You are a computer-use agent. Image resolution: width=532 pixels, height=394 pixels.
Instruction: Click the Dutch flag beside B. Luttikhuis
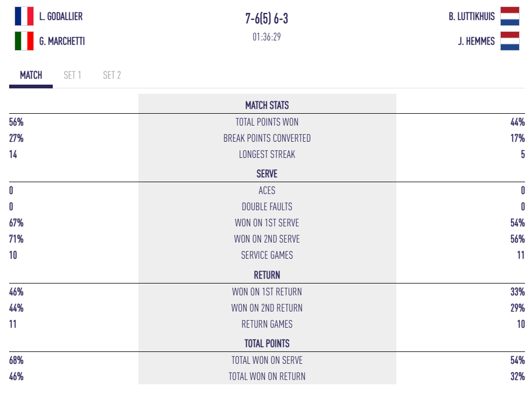point(509,16)
